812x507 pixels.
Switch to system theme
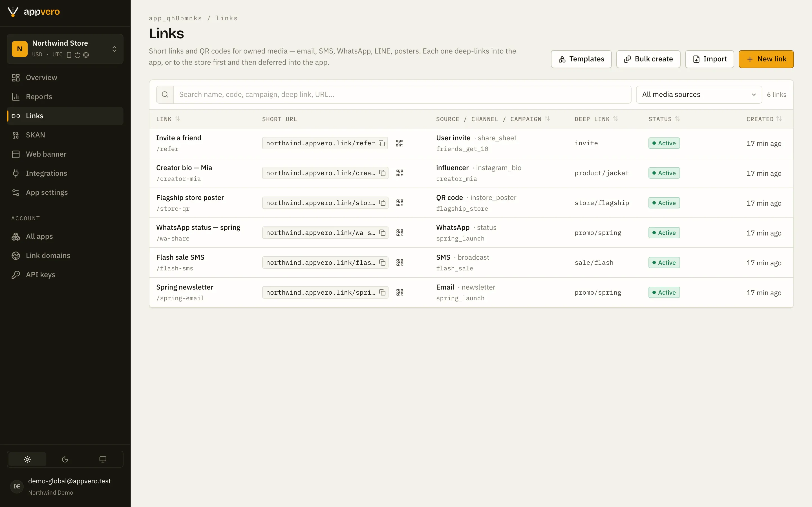point(103,459)
